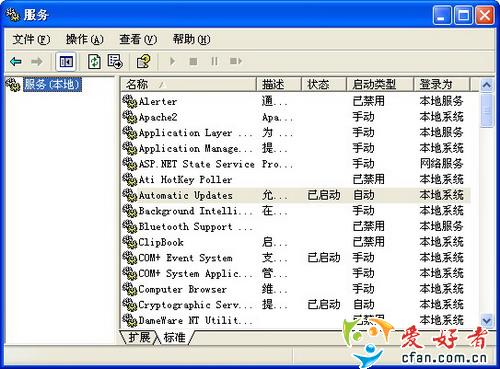Select the ASP.NET State Service row
This screenshot has width=500, height=369.
(296, 164)
